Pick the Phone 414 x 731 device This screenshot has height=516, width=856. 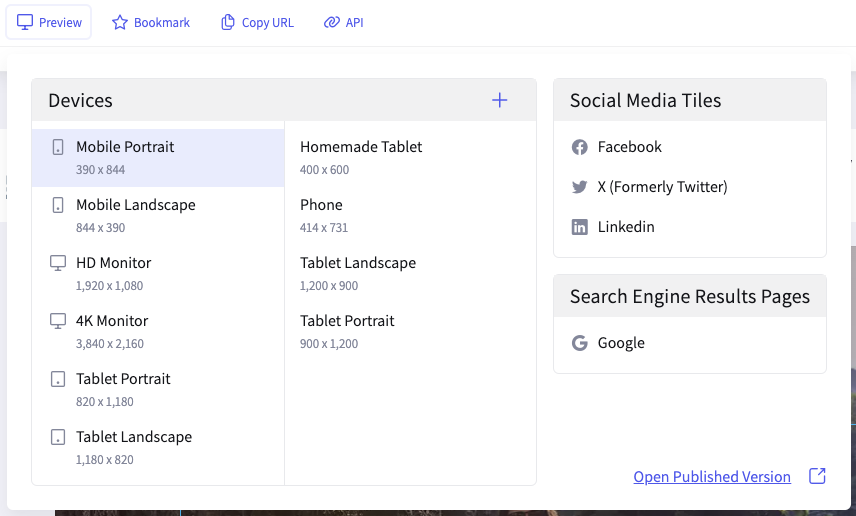[324, 215]
